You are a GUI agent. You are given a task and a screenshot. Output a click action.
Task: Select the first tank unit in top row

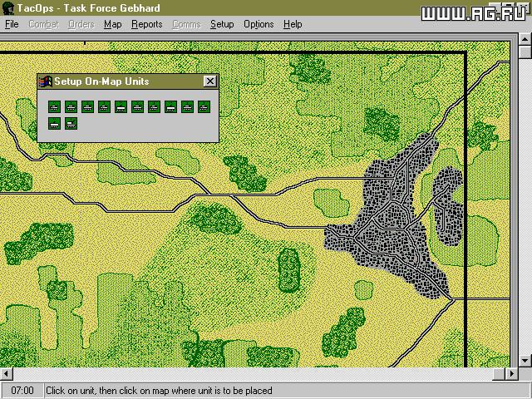pos(54,107)
